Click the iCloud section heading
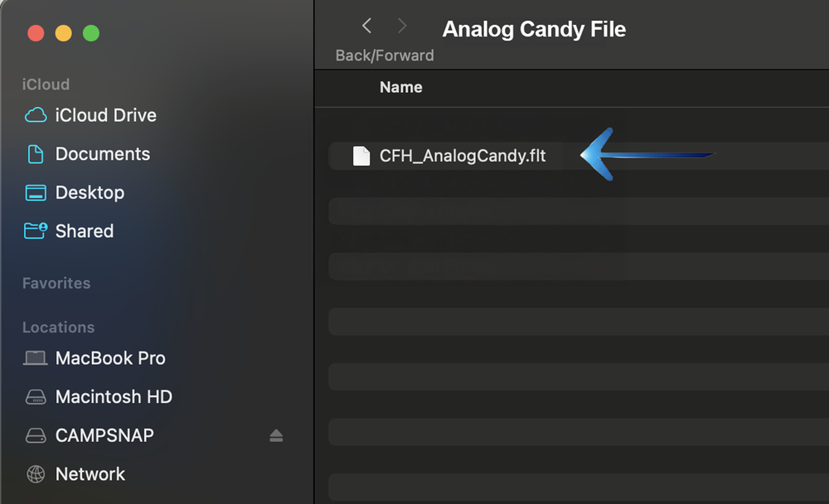829x504 pixels. (x=46, y=84)
